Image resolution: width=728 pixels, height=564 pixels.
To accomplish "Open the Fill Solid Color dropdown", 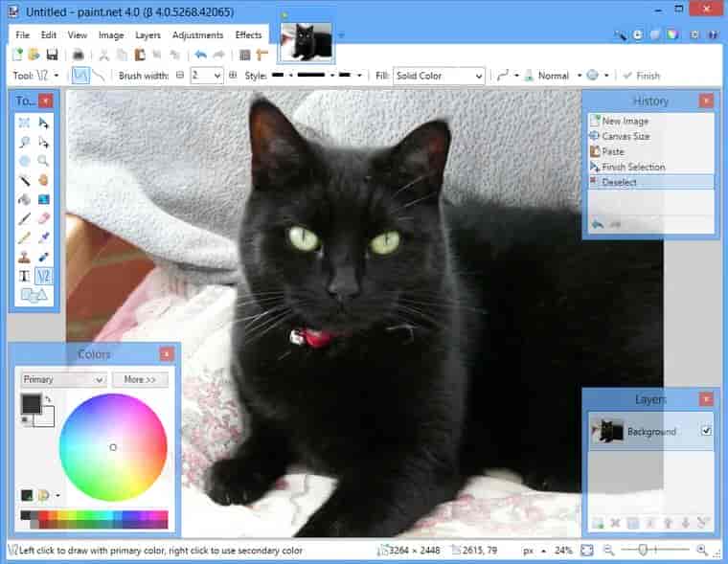I will tap(439, 76).
